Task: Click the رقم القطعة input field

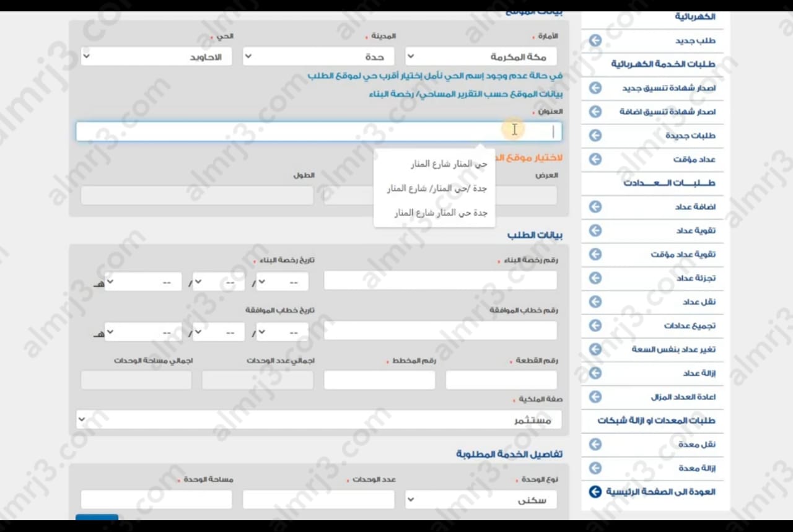Action: (x=501, y=380)
